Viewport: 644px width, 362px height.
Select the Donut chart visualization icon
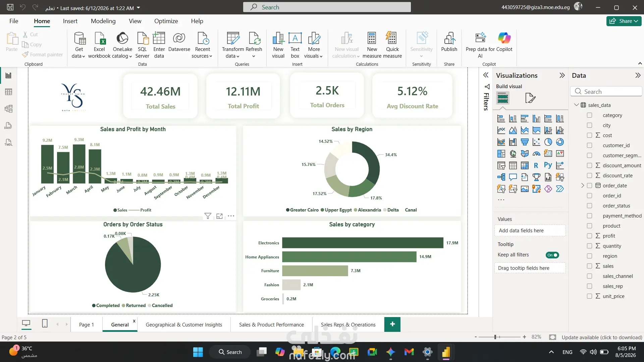click(x=560, y=142)
